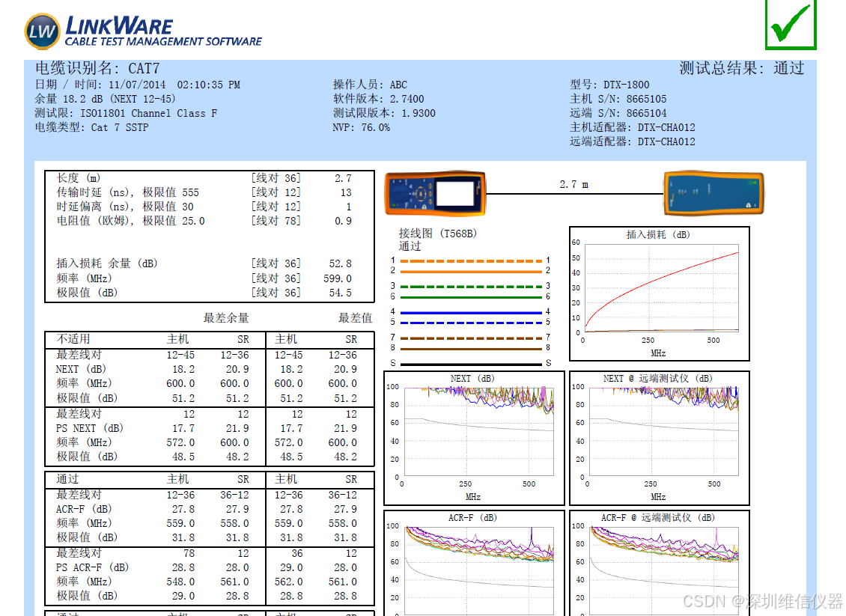Click the black shield S line
Screen dimensions: 846x616
[x=470, y=364]
